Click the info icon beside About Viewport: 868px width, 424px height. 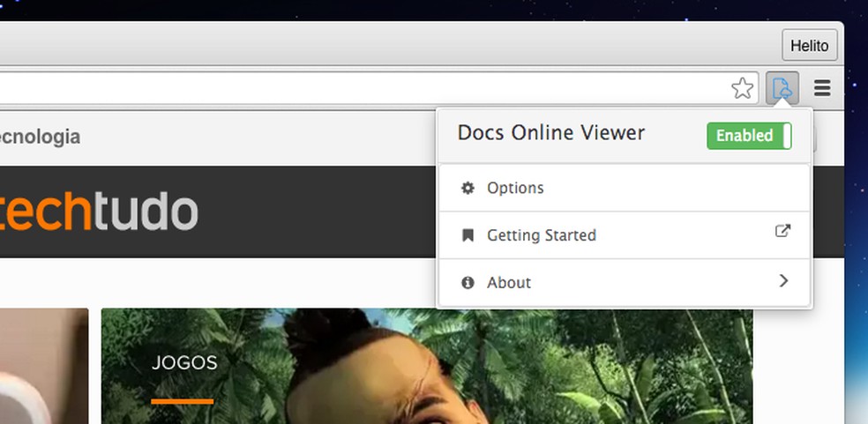[x=468, y=283]
